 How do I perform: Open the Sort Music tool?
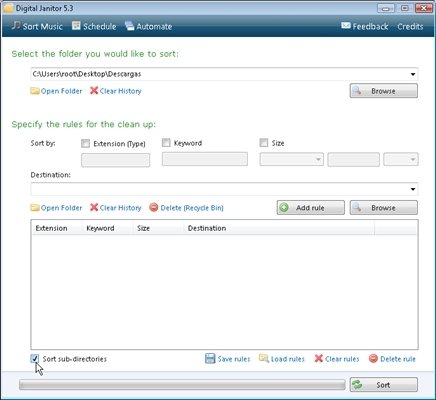37,26
